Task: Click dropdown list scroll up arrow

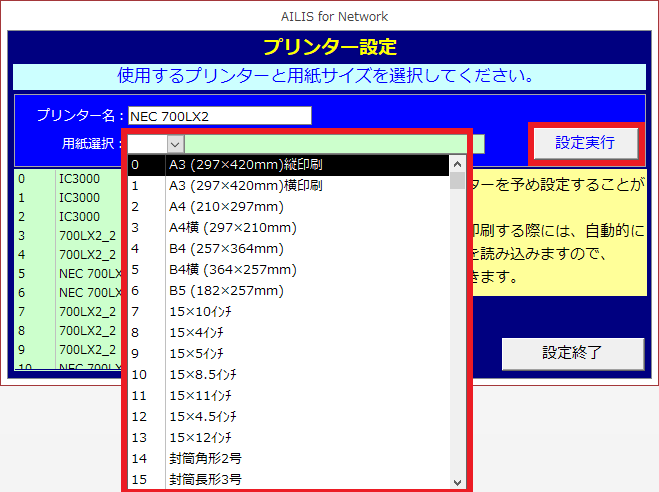Action: point(457,164)
